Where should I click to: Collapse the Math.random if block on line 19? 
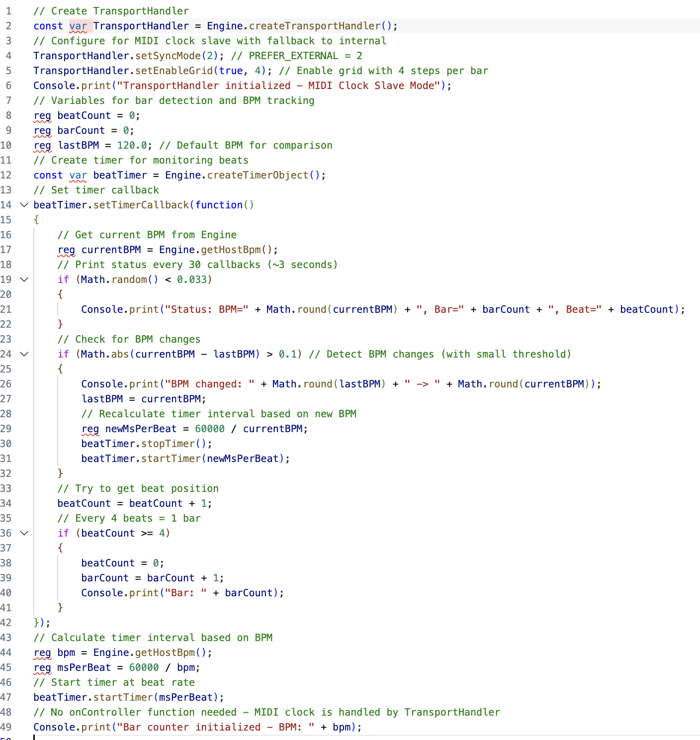tap(24, 279)
